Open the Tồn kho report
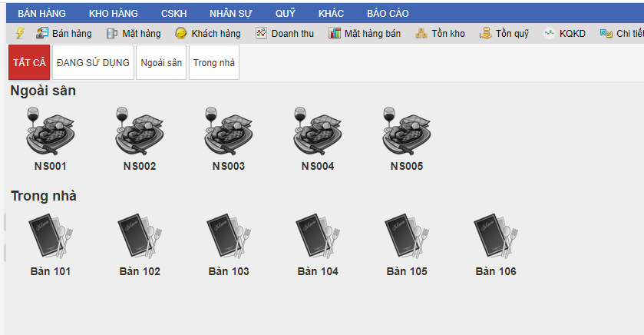 (x=440, y=33)
